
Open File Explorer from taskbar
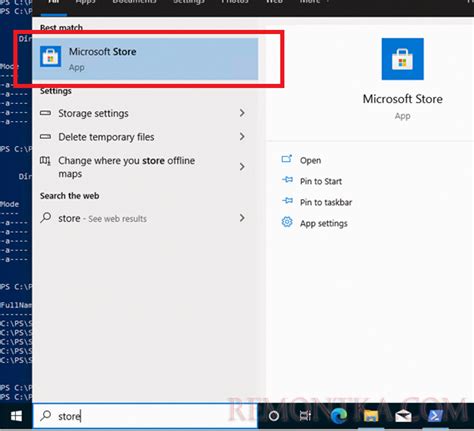click(x=371, y=416)
